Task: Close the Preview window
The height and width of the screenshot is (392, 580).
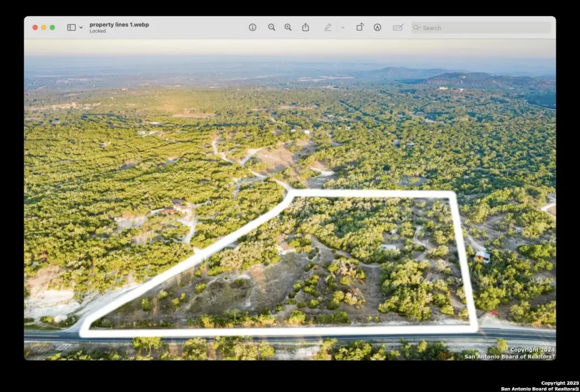Action: (35, 27)
